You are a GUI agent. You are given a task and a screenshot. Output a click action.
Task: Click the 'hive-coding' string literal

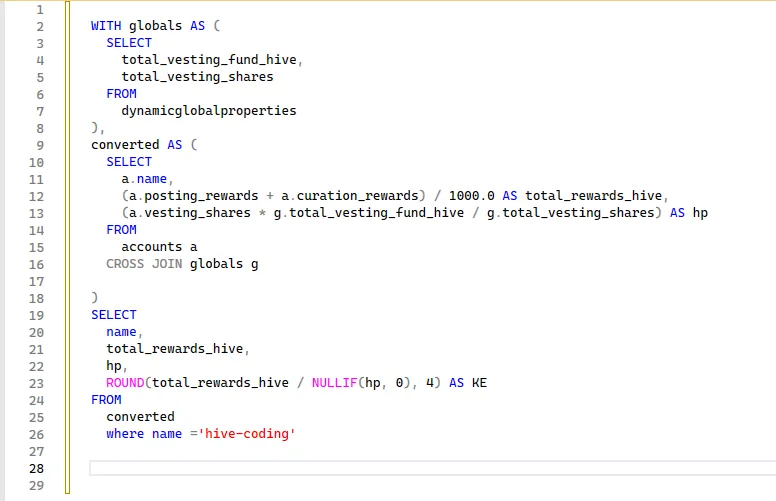(247, 434)
